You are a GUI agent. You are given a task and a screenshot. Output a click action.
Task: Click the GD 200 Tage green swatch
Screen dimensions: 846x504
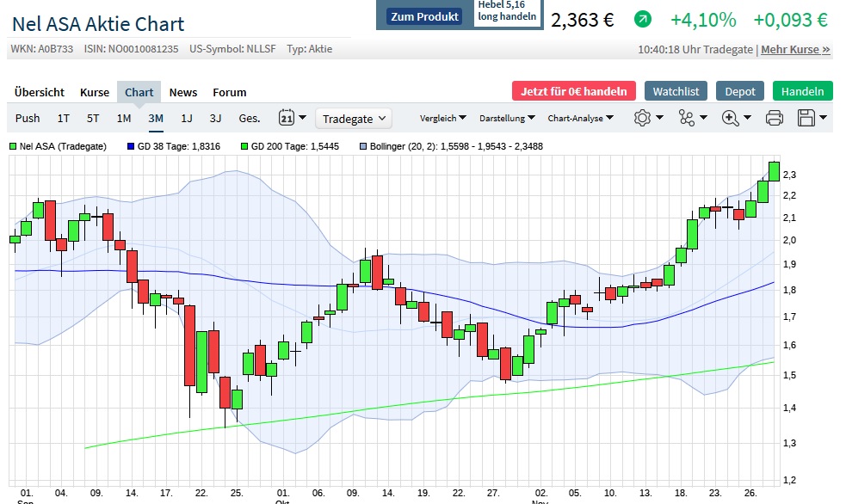click(x=244, y=146)
